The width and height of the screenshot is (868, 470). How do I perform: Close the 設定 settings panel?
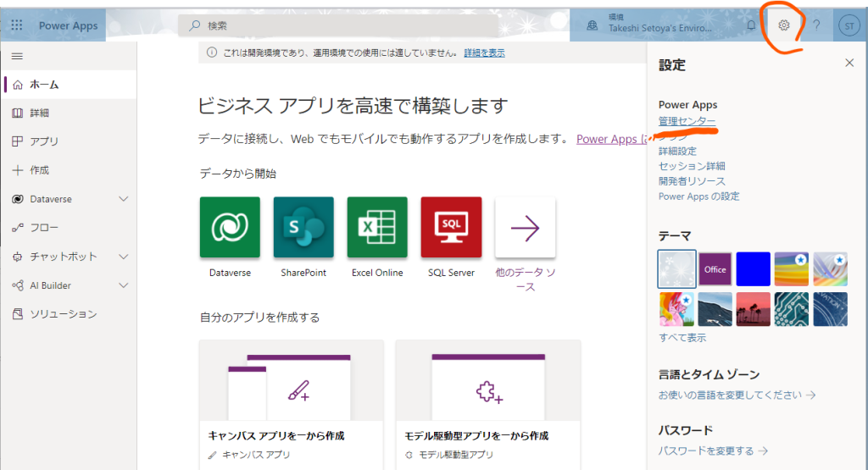coord(849,63)
